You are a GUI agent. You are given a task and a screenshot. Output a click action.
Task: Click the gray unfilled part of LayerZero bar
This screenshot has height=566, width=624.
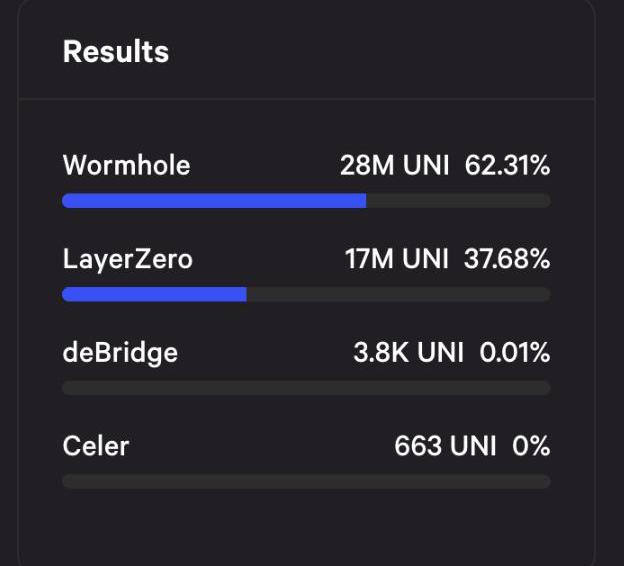tap(398, 294)
